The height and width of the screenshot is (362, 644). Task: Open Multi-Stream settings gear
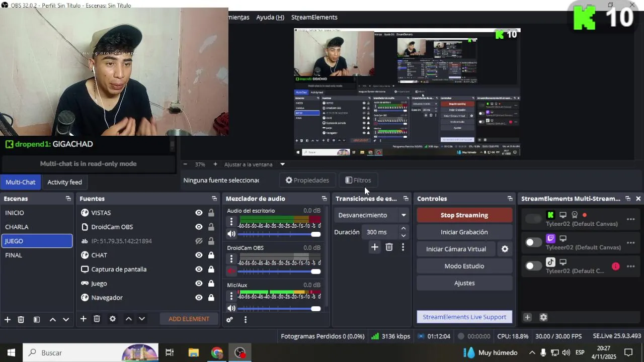tap(543, 317)
